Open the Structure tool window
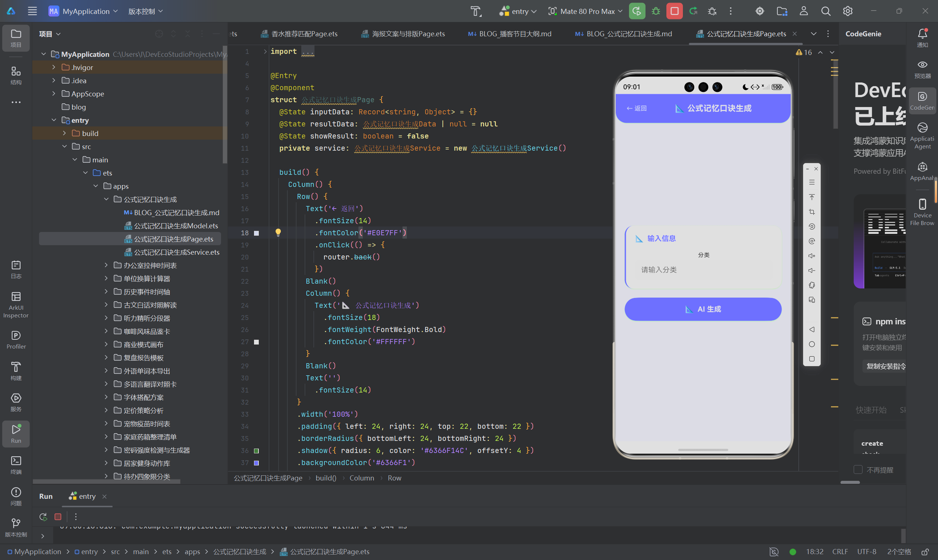 pos(16,75)
